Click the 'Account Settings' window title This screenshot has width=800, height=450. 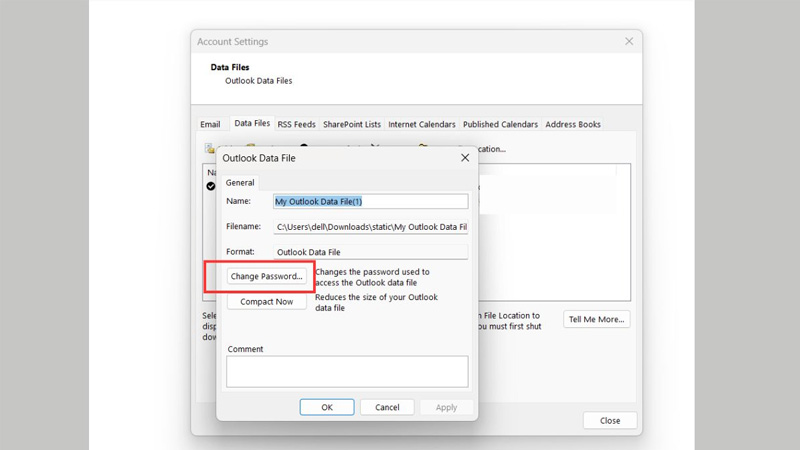(233, 41)
